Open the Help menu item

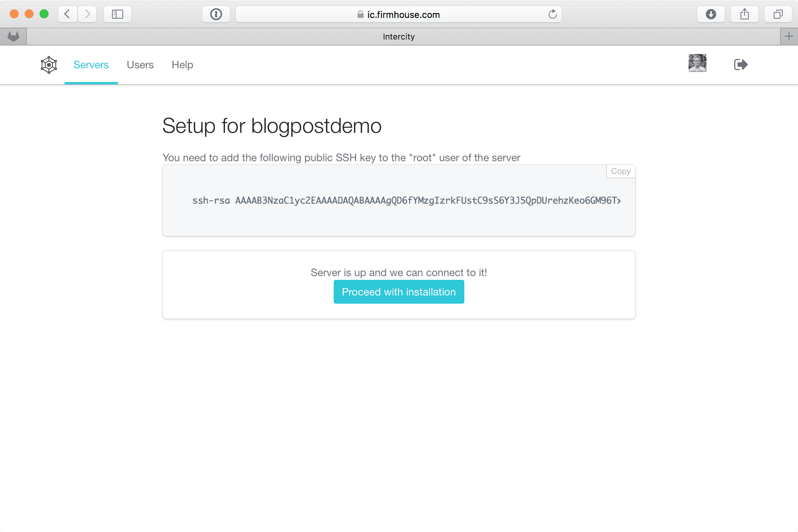pyautogui.click(x=182, y=65)
